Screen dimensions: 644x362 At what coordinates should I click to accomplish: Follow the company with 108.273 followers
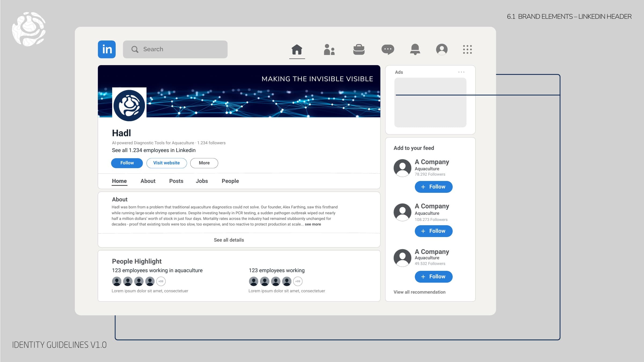point(434,231)
